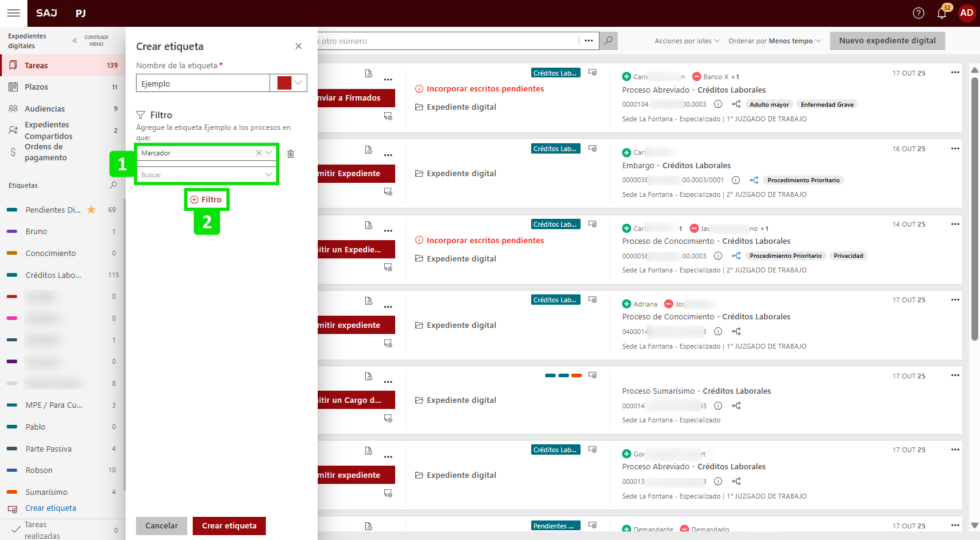Open Audiencias in the sidebar
Viewport: 980px width, 540px height.
point(45,109)
